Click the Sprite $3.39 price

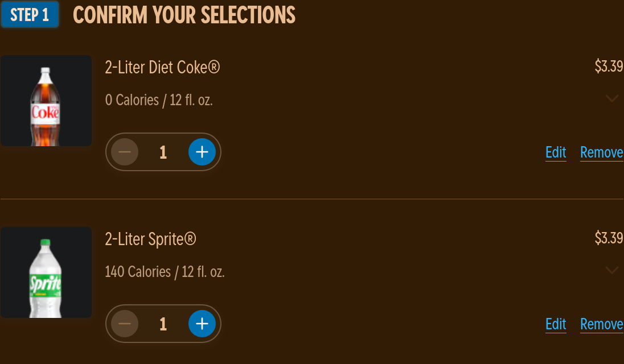coord(609,238)
